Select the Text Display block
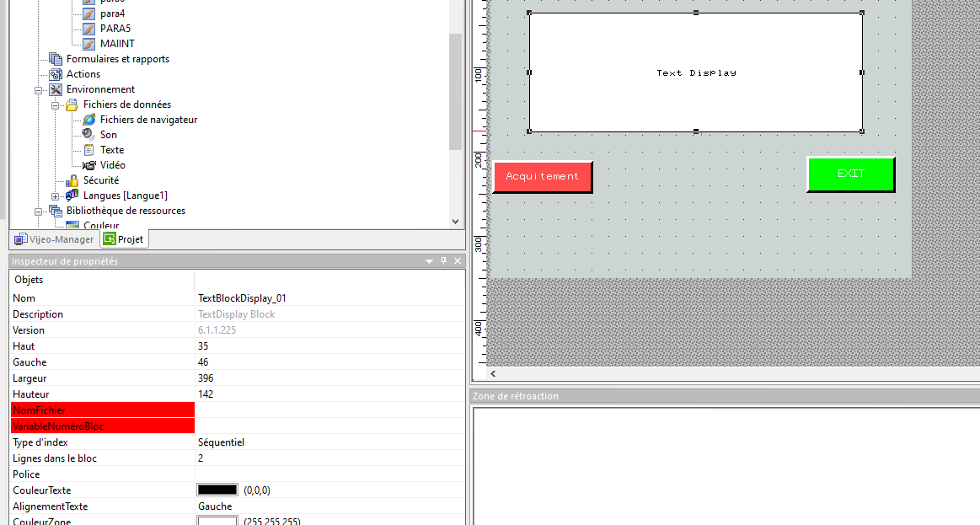Viewport: 980px width, 525px height. [696, 72]
